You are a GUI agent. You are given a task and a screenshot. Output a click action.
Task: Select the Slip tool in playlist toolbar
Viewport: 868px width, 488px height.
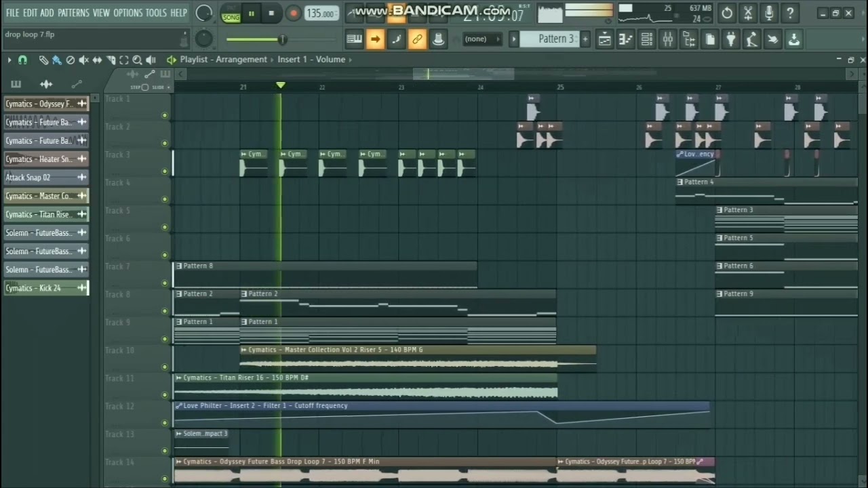(98, 60)
